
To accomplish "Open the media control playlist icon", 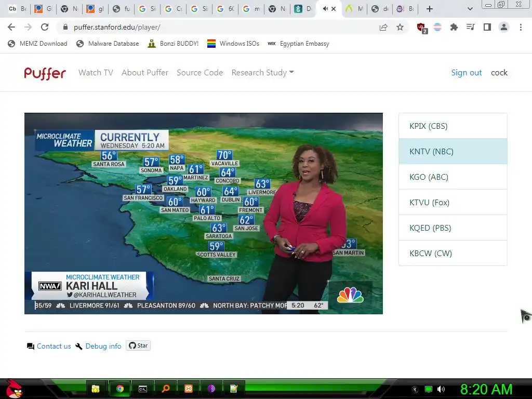I will point(471,27).
